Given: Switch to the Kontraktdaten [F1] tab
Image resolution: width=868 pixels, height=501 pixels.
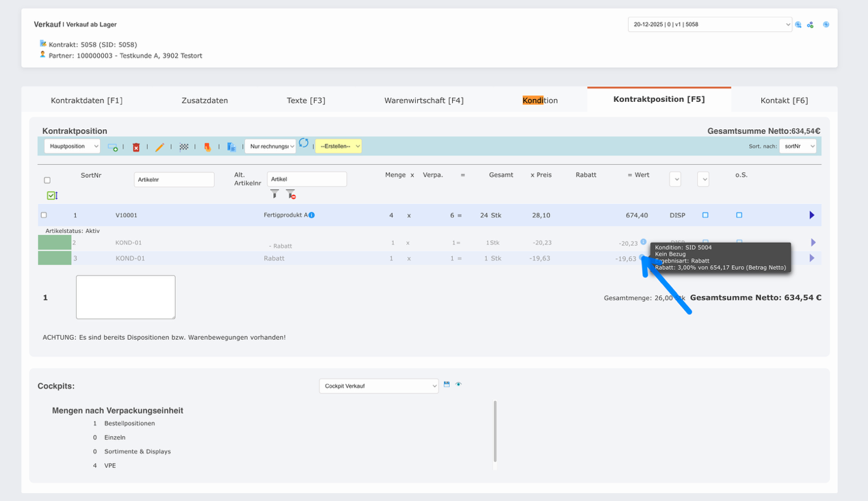Looking at the screenshot, I should coord(86,100).
